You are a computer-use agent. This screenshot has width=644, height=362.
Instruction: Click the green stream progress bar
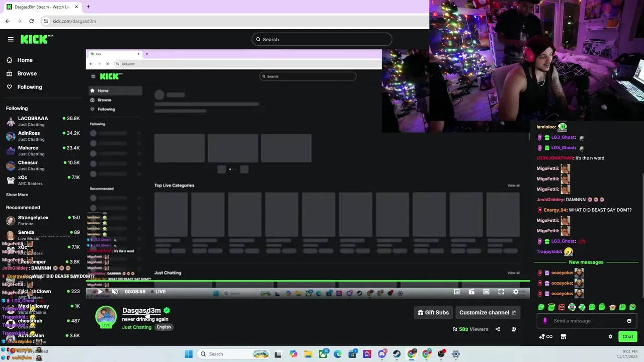click(308, 282)
